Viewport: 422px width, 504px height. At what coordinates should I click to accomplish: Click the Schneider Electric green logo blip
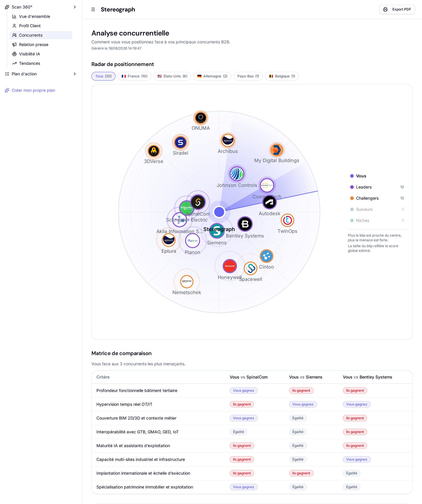coord(186,208)
